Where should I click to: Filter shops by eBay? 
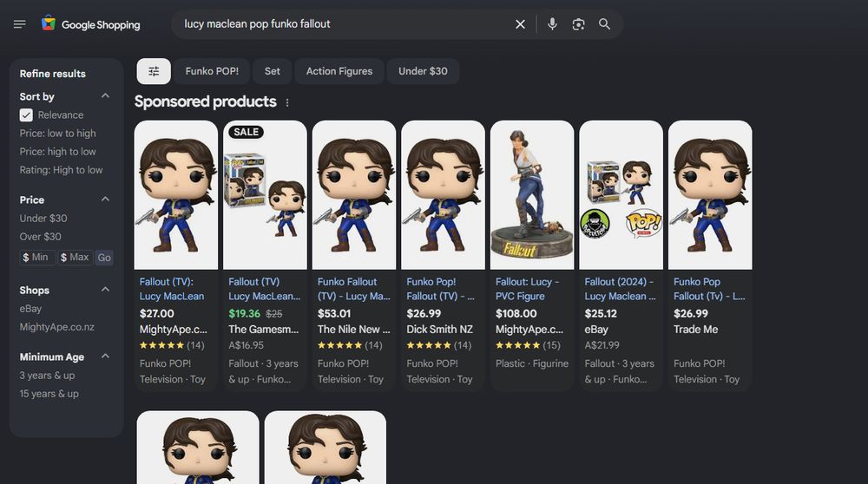[30, 309]
